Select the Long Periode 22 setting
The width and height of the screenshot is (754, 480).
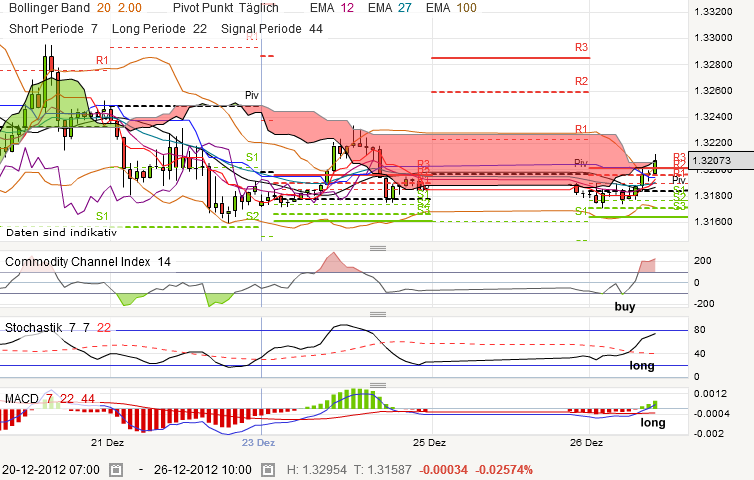[159, 29]
